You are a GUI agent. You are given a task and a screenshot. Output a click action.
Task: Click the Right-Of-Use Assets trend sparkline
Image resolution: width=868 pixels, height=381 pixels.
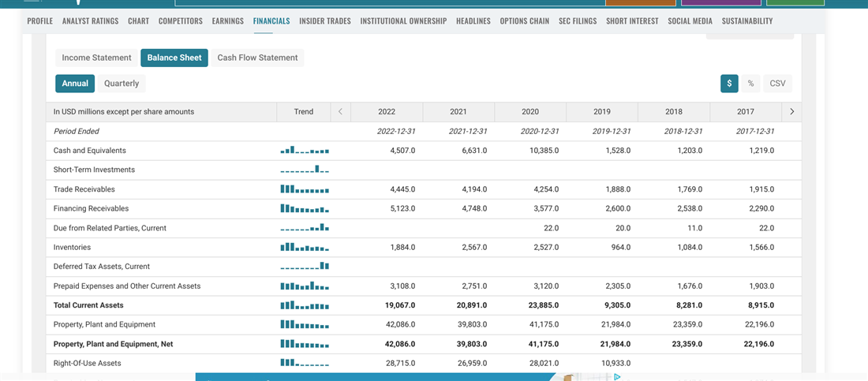[x=304, y=364]
